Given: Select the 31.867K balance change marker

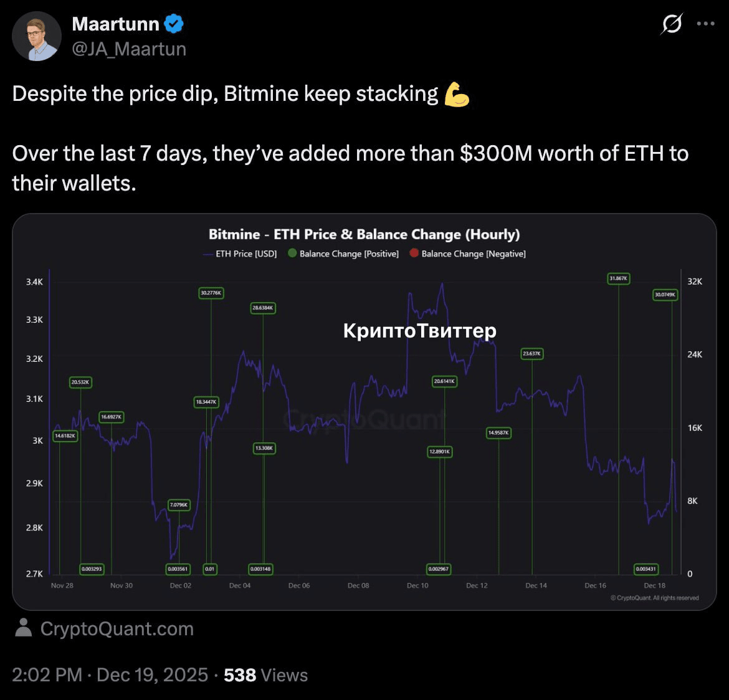Looking at the screenshot, I should (x=618, y=278).
